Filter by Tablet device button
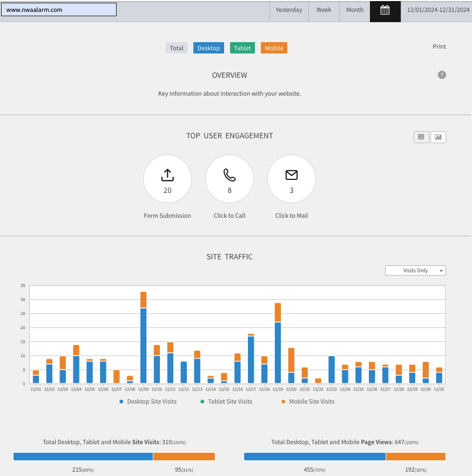The height and width of the screenshot is (476, 472). [242, 48]
